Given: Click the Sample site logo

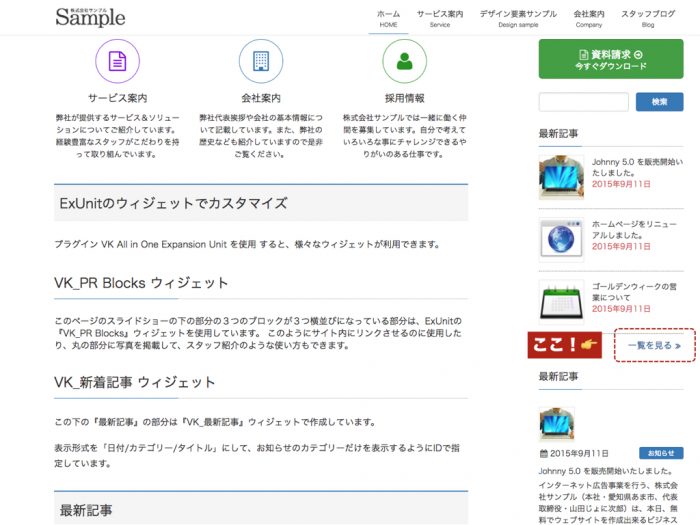Looking at the screenshot, I should [x=90, y=16].
